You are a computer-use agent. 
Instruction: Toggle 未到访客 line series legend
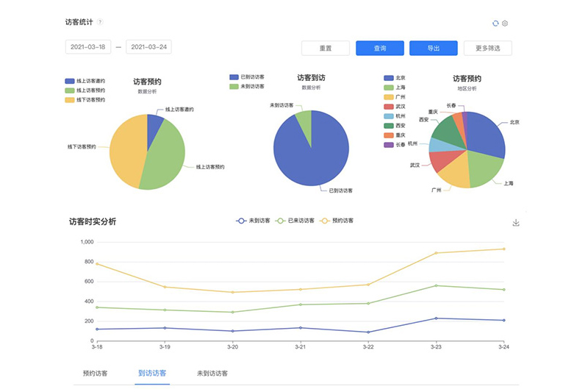253,221
